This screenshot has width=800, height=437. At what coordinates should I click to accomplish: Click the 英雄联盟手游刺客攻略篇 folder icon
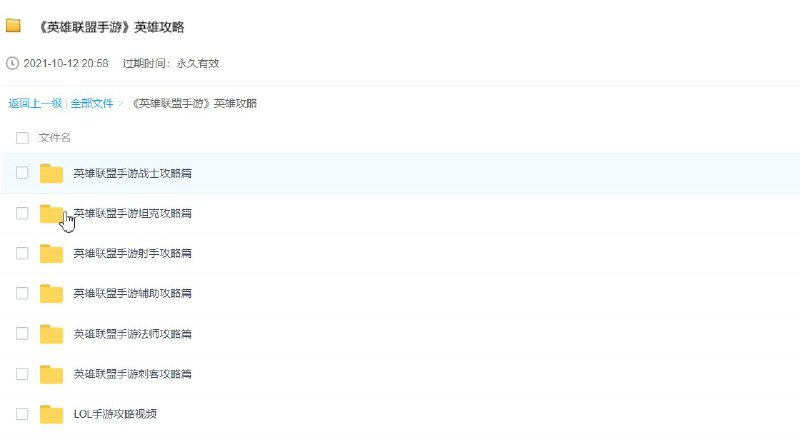pos(51,374)
